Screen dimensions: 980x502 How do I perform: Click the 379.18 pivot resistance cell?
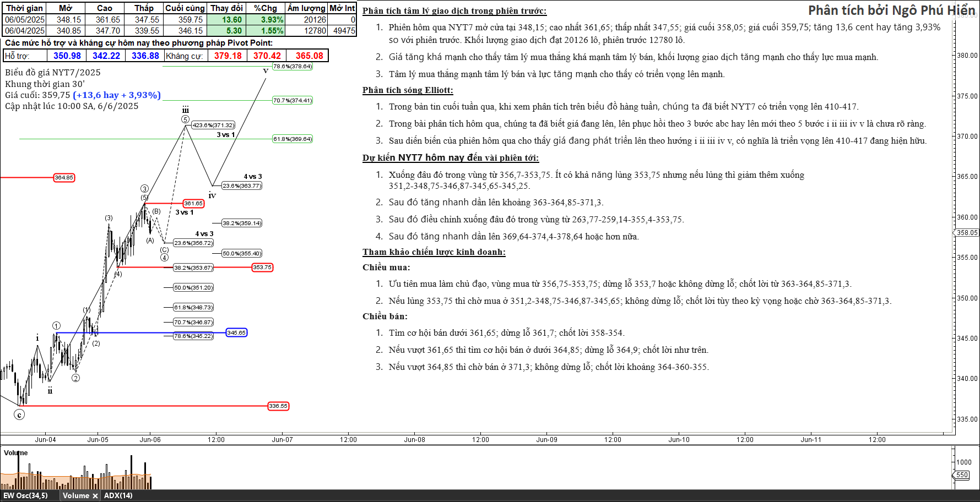coord(228,56)
